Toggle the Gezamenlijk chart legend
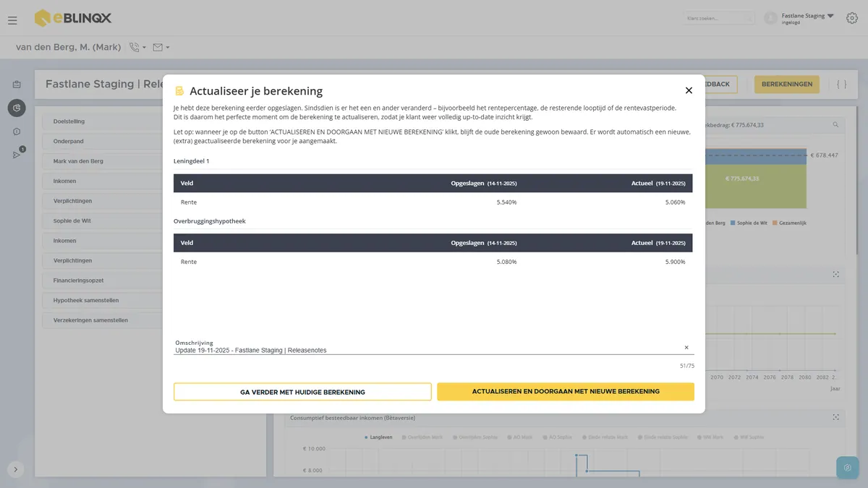The width and height of the screenshot is (868, 488). (x=789, y=223)
